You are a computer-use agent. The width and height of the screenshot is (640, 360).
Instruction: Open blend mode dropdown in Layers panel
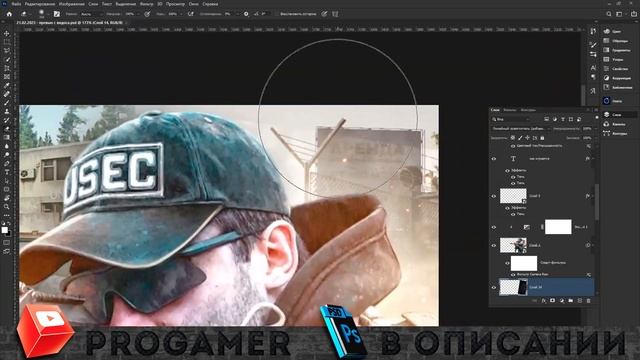pos(520,129)
